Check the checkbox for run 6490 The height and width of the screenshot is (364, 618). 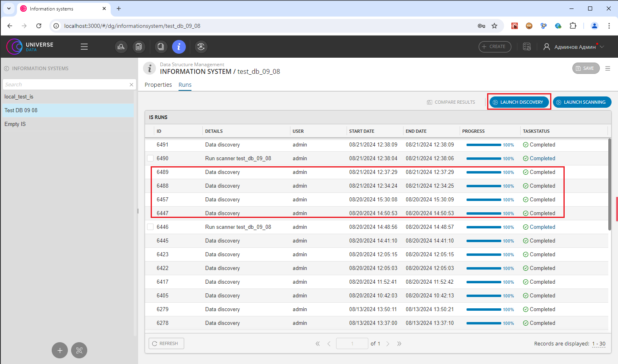coord(150,159)
